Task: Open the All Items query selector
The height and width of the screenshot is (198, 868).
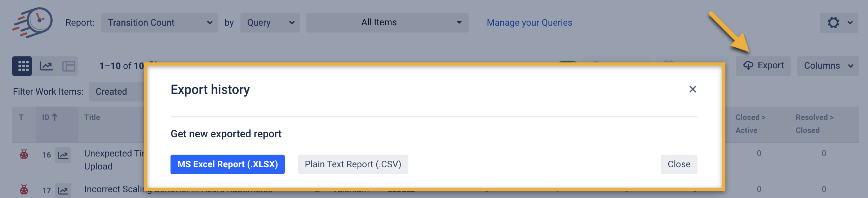Action: click(387, 23)
